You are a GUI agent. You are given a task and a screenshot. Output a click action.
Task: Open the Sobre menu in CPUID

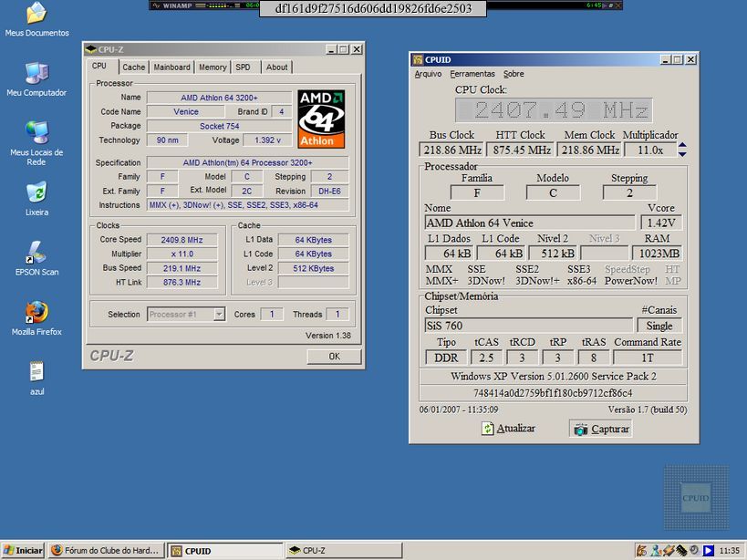(x=514, y=74)
